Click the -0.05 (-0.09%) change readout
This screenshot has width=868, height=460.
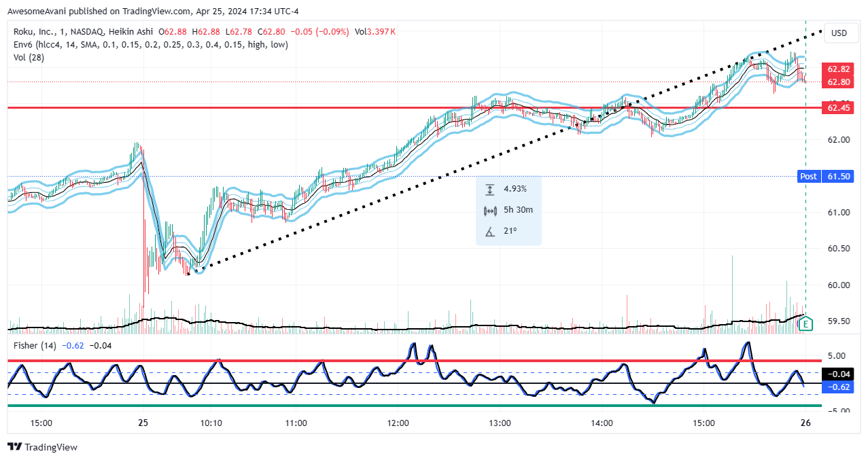point(319,32)
